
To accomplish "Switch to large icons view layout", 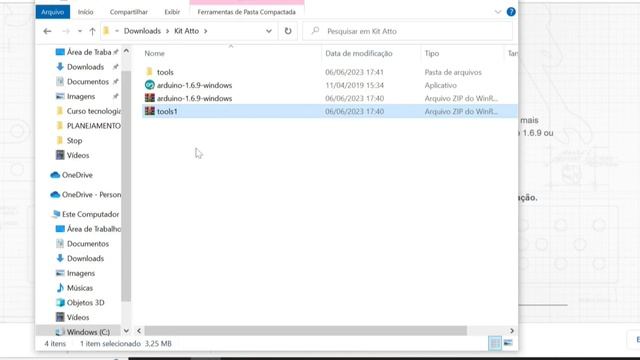I will [508, 343].
